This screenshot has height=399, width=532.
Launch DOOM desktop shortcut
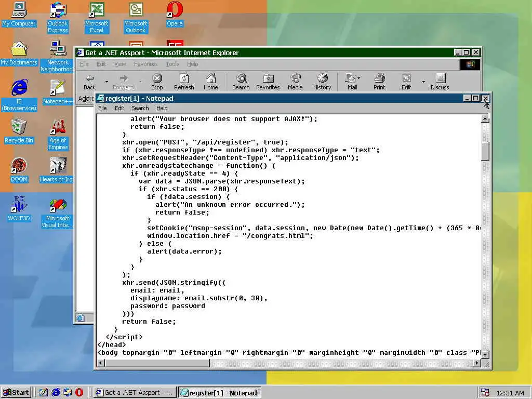point(19,170)
